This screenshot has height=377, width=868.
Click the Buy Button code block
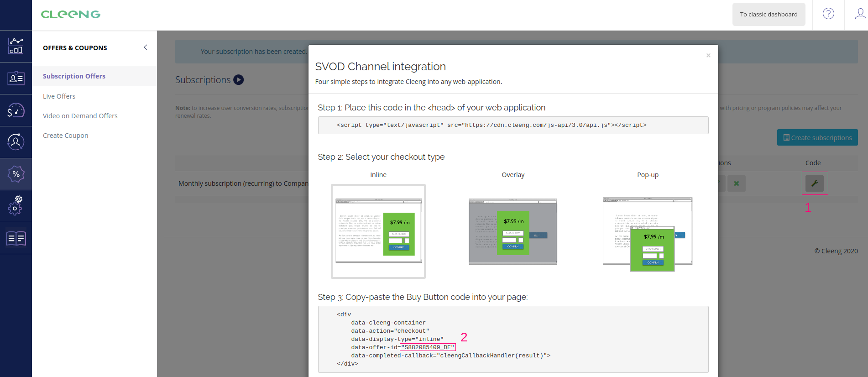click(513, 339)
